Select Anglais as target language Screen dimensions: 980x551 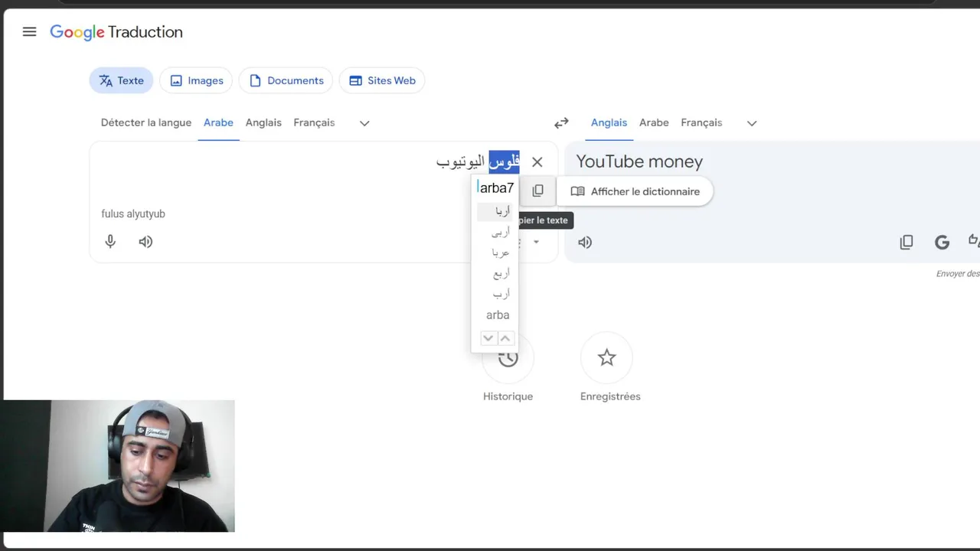[x=609, y=122]
